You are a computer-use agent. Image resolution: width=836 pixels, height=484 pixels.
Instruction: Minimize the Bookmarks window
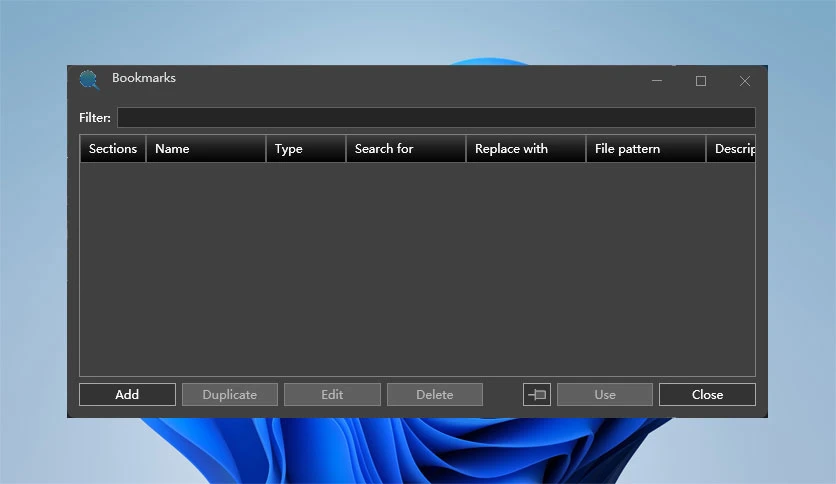(x=657, y=81)
